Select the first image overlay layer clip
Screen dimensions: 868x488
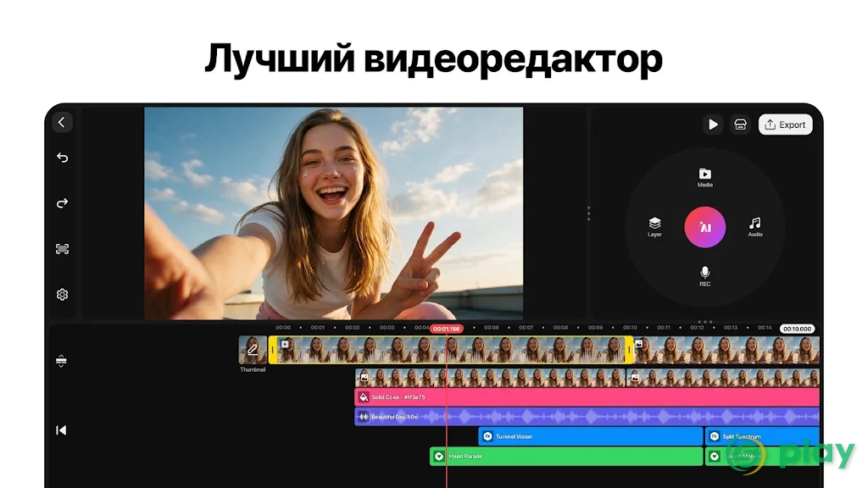click(x=489, y=378)
